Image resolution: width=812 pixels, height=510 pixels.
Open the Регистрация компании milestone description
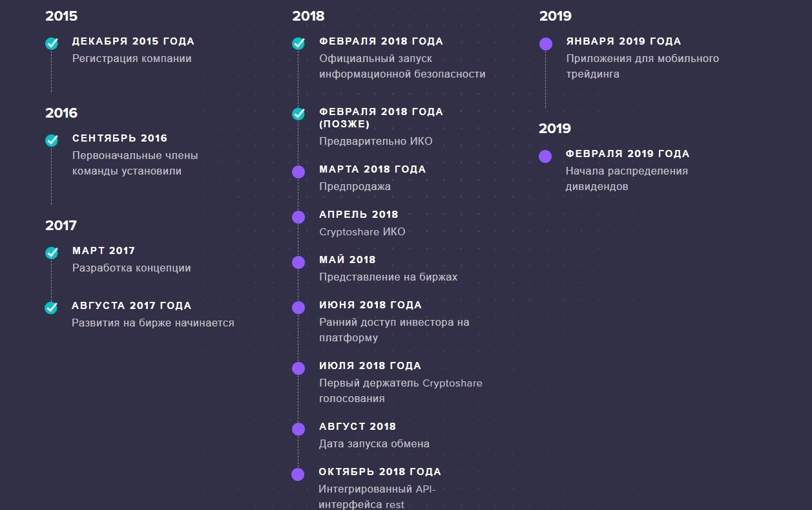(x=132, y=58)
